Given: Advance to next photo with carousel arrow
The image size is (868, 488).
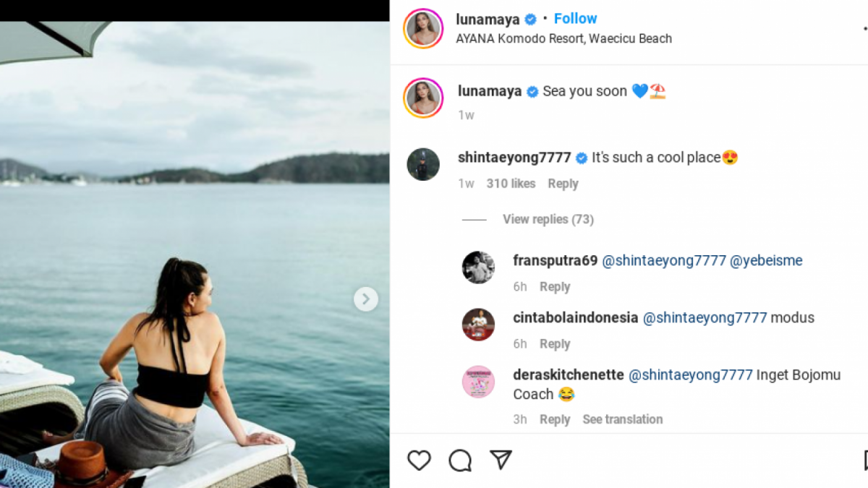Looking at the screenshot, I should pyautogui.click(x=366, y=299).
